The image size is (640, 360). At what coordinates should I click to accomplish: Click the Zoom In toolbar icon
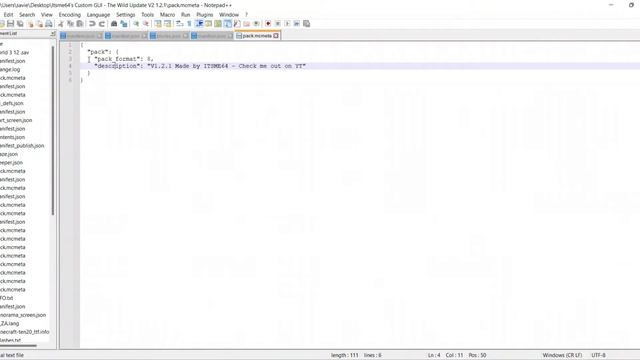(x=136, y=24)
